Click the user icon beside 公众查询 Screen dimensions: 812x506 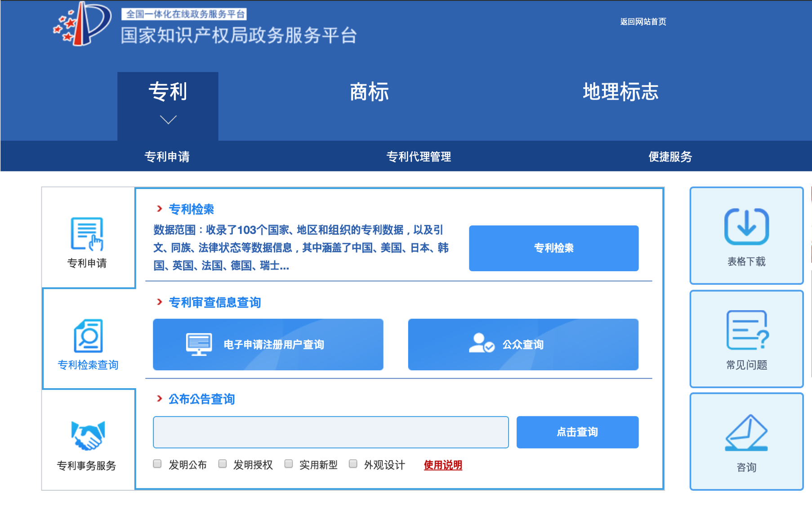[x=481, y=344]
